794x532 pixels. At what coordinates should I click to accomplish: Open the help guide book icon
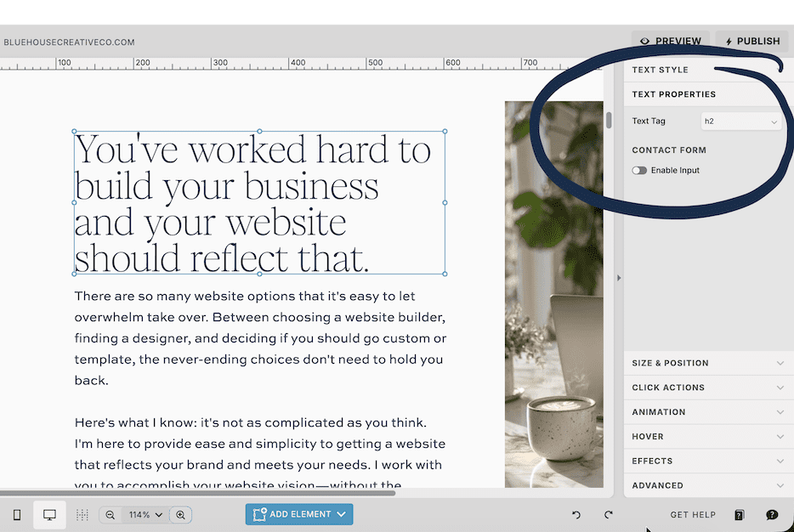coord(740,515)
